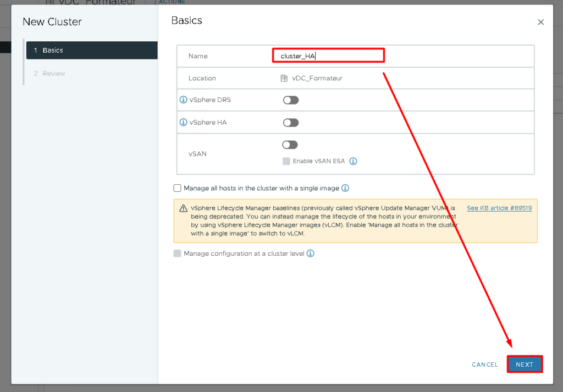Open the vSphere HA info tooltip icon

183,122
